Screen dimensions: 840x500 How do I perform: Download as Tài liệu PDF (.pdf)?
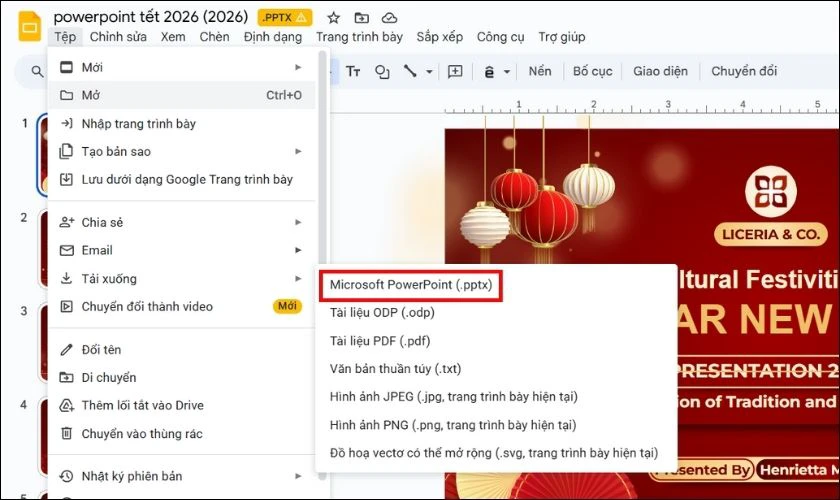coord(498,341)
